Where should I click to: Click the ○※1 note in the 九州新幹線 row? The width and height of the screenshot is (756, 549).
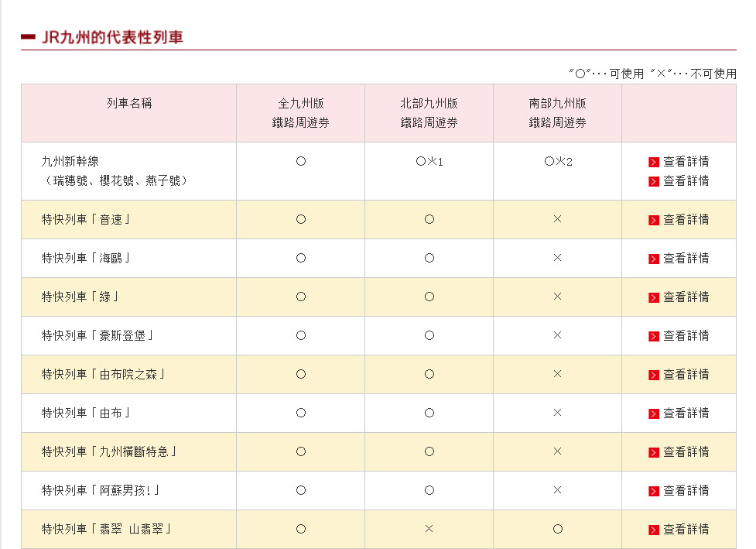tap(429, 162)
